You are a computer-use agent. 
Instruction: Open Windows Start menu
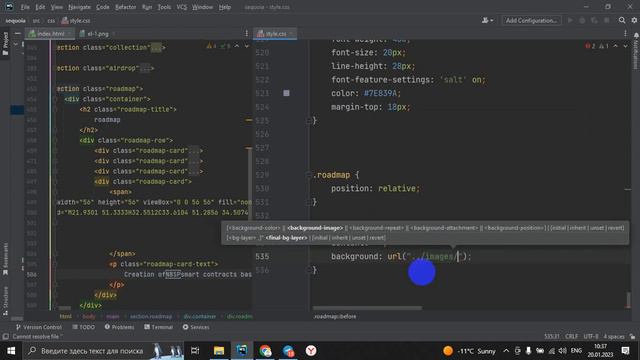11,351
